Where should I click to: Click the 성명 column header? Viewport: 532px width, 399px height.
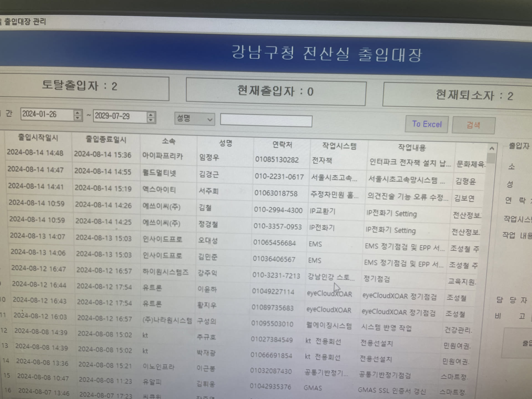(x=225, y=143)
